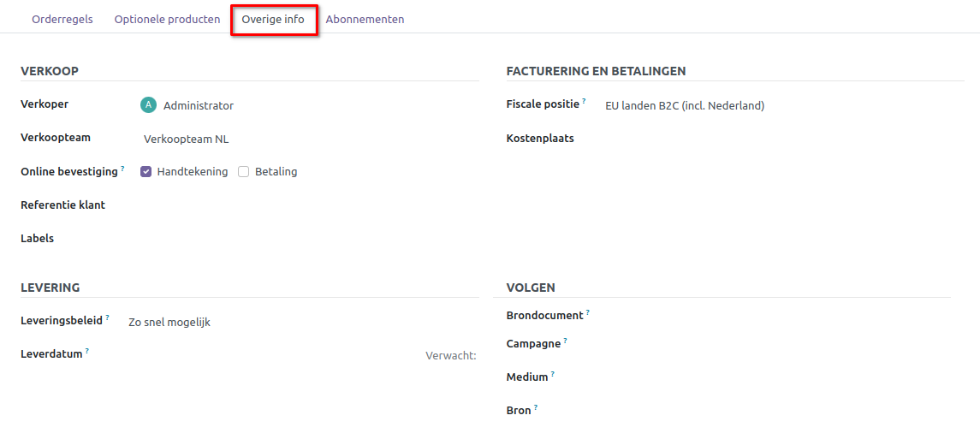Viewport: 980px width, 445px height.
Task: Uncheck the Handtekening checkbox
Action: tap(146, 171)
